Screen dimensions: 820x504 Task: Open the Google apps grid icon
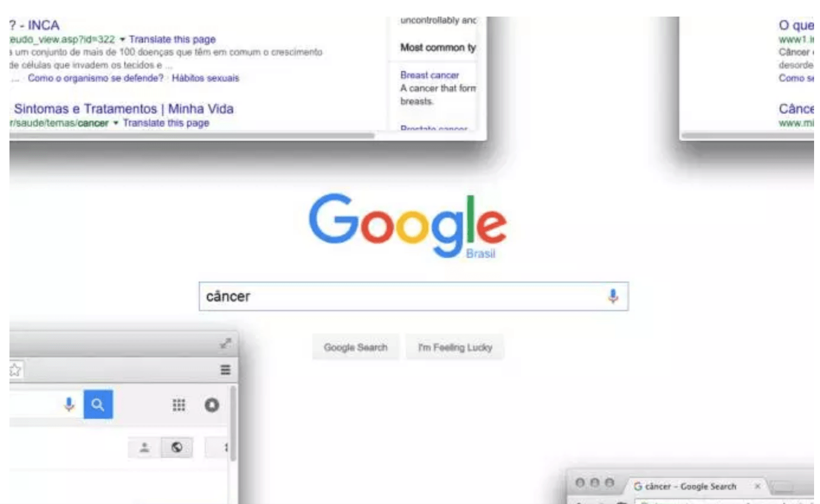(x=179, y=405)
